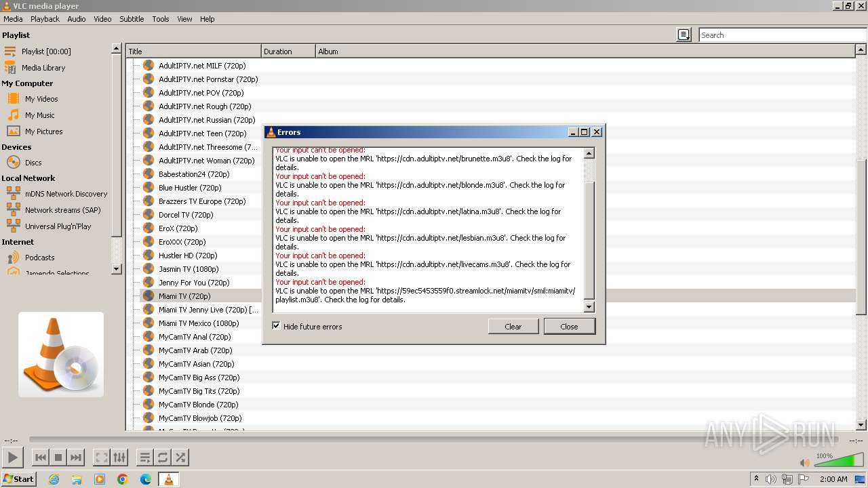
Task: Select Miami TV Mexico (1080p) entry
Action: click(199, 323)
